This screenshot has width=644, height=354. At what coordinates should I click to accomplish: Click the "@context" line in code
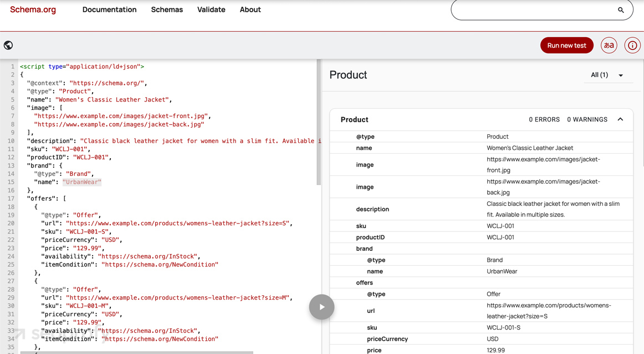87,83
